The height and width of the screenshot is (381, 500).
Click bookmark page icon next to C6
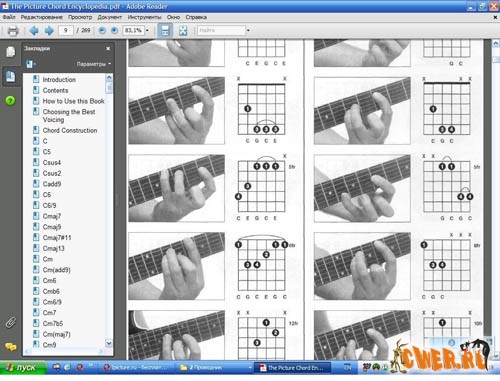36,194
